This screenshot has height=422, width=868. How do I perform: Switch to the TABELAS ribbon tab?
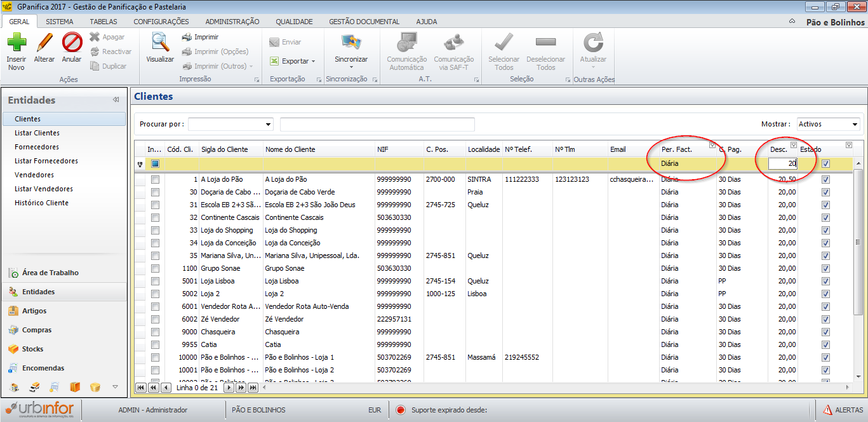103,22
